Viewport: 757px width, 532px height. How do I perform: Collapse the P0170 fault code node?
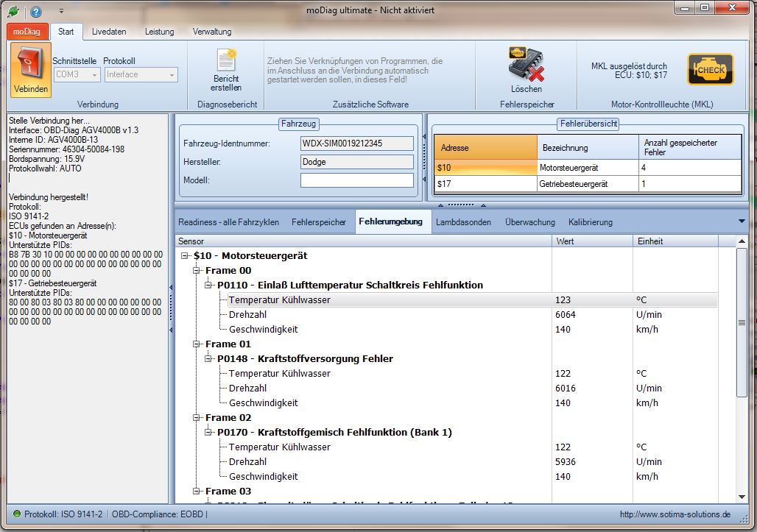208,433
